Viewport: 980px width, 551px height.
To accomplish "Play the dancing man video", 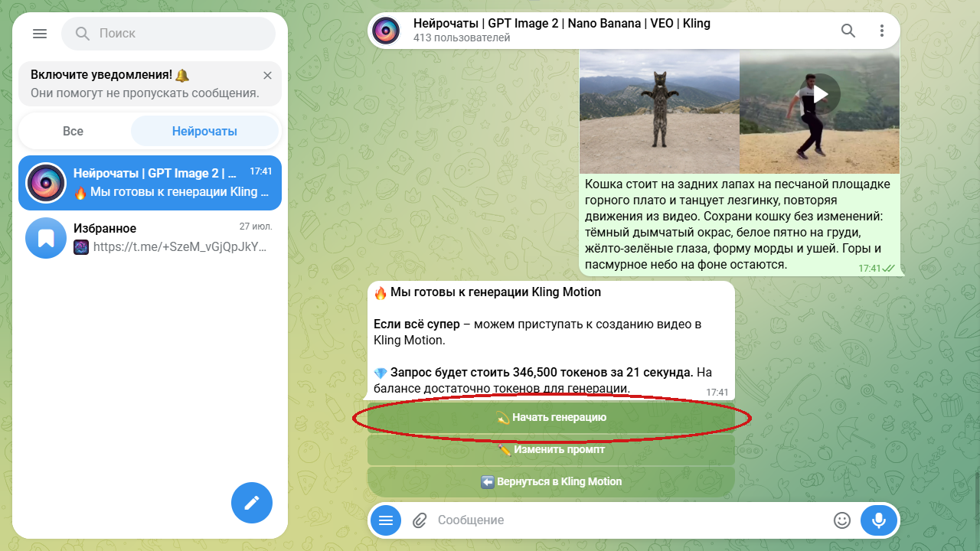I will click(820, 95).
